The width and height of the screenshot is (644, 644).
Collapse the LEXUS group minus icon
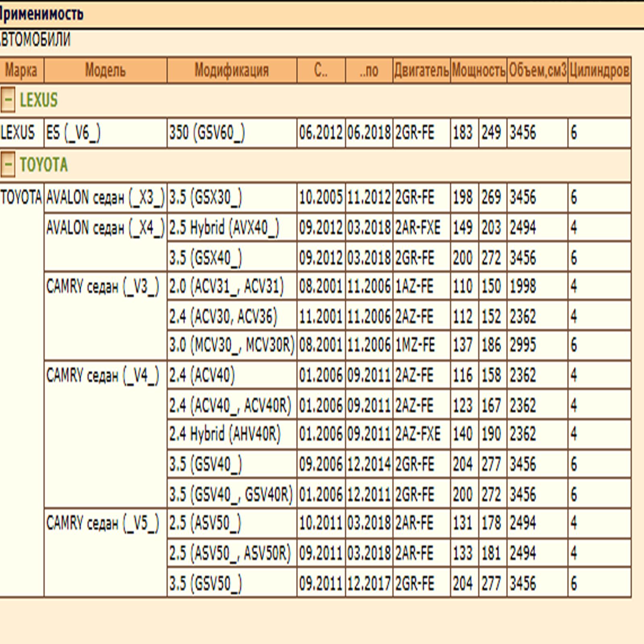point(8,100)
